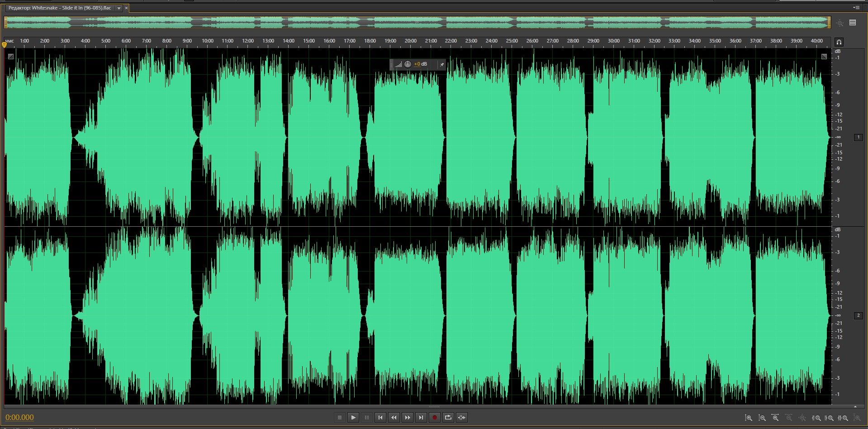Click the left channel 1 enable button
Image resolution: width=868 pixels, height=429 pixels.
tap(858, 137)
